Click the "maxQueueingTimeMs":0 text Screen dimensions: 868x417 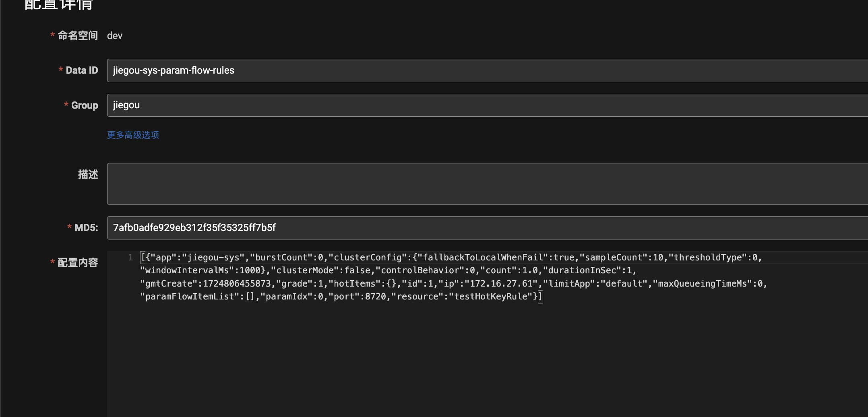click(x=708, y=284)
